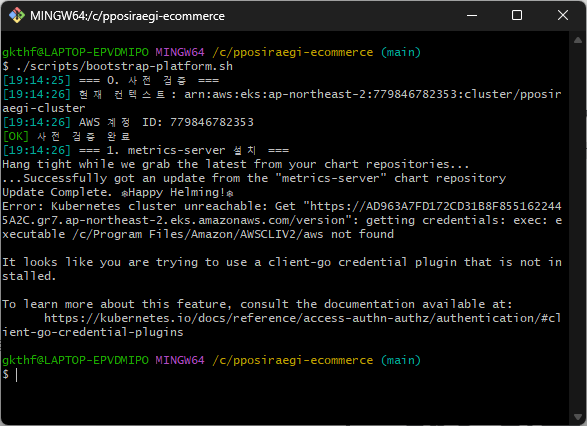Viewport: 587px width, 426px height.
Task: Click the window title text MINGW64:/c/pposiraegi-ecommerce
Action: tap(127, 16)
